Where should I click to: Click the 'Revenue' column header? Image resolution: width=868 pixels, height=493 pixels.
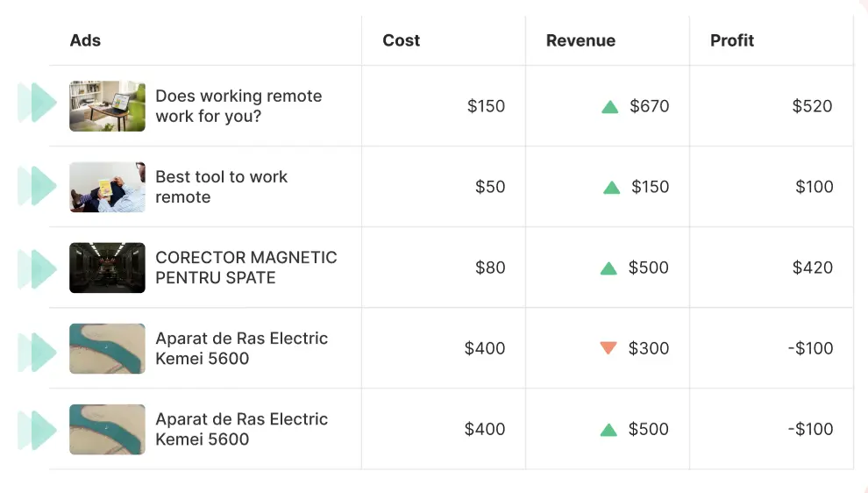click(580, 40)
